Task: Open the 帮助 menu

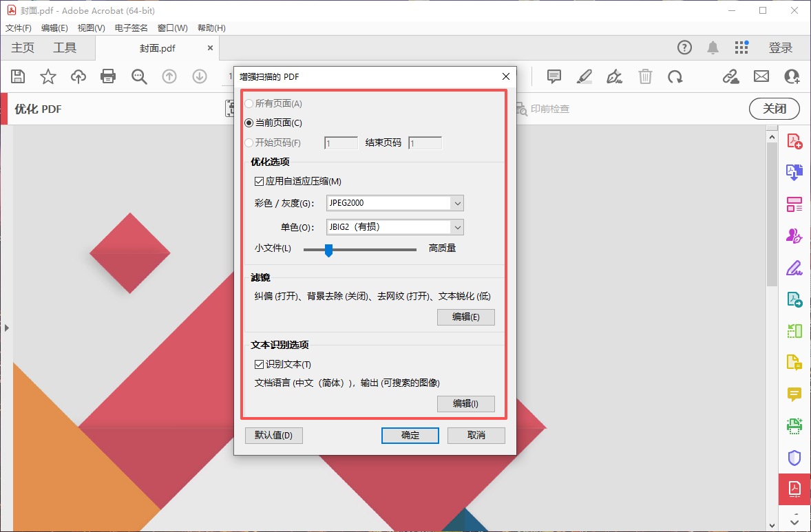Action: (x=211, y=28)
